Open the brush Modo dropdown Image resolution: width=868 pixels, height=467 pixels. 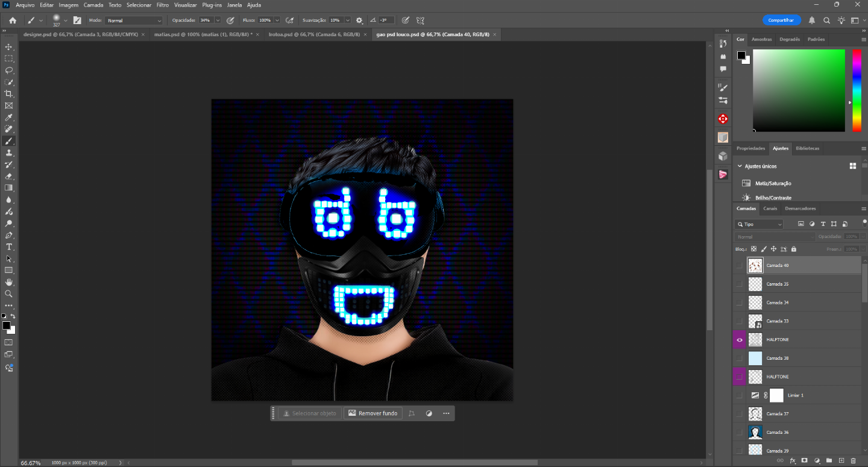[133, 20]
